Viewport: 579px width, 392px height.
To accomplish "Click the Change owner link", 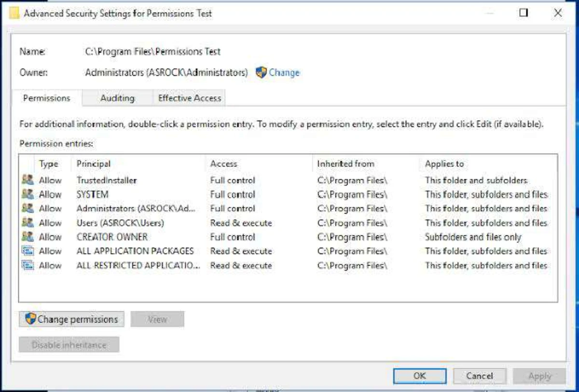I will (284, 73).
